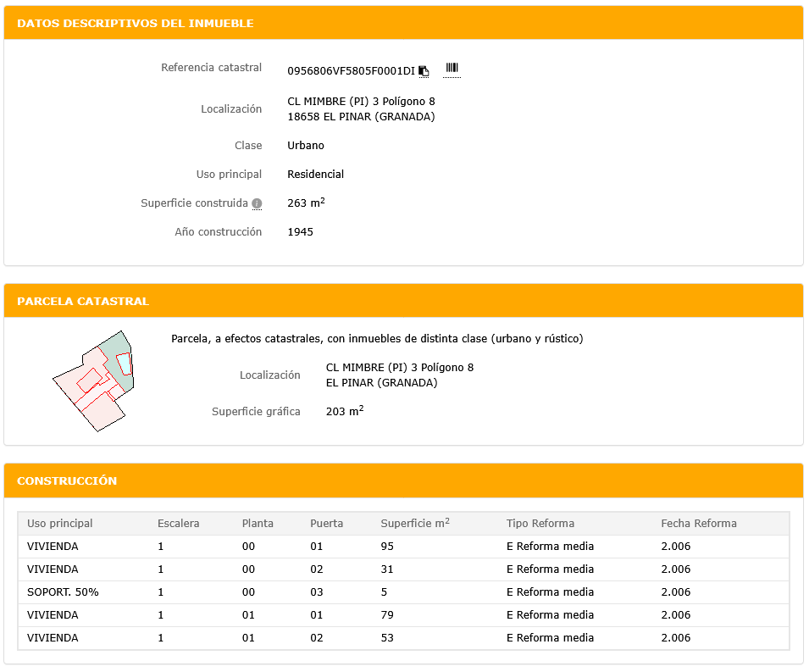The width and height of the screenshot is (809, 672).
Task: Click the Fecha Reforma column header
Action: tap(699, 524)
